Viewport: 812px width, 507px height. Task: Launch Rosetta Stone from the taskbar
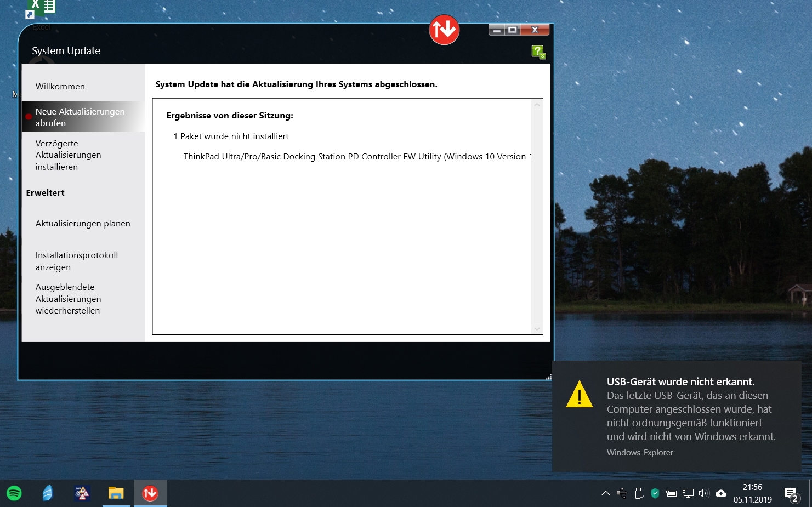[x=48, y=493]
